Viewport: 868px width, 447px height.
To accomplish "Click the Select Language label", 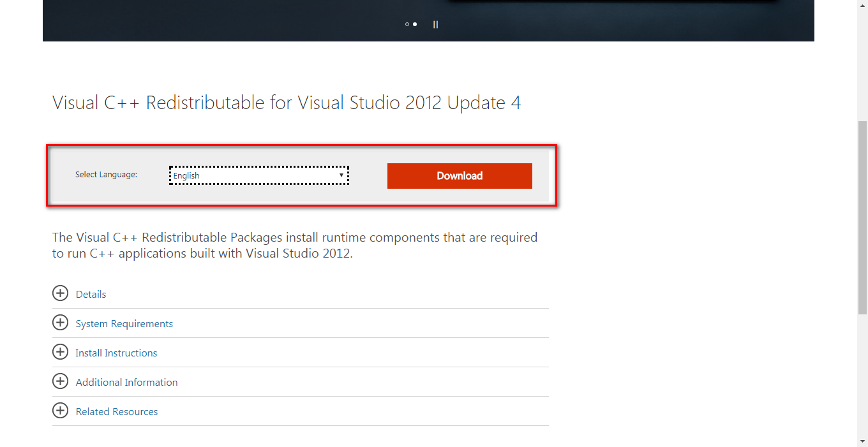I will tap(106, 175).
